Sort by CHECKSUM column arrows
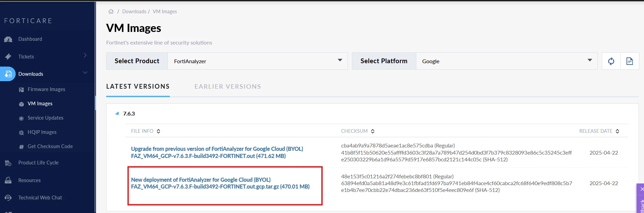644x213 pixels. click(x=373, y=131)
